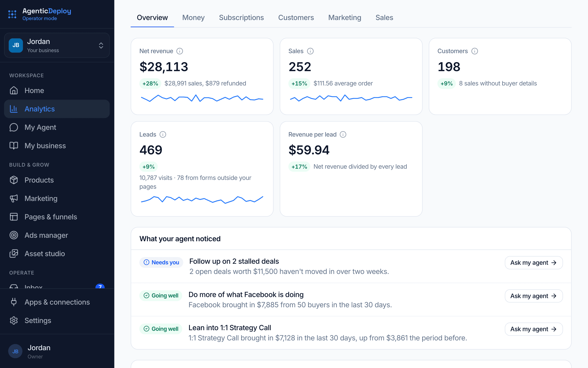Screen dimensions: 588x368
Task: Ask my agent about 1:1 Strategy Call
Action: click(533, 329)
